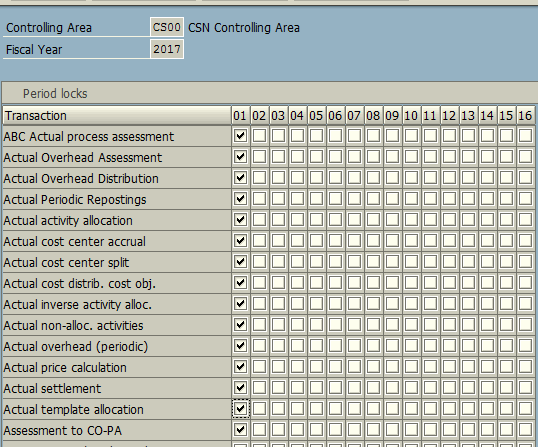Click the Actual cost distrib. cost obj. label
This screenshot has width=538, height=447.
(x=80, y=284)
